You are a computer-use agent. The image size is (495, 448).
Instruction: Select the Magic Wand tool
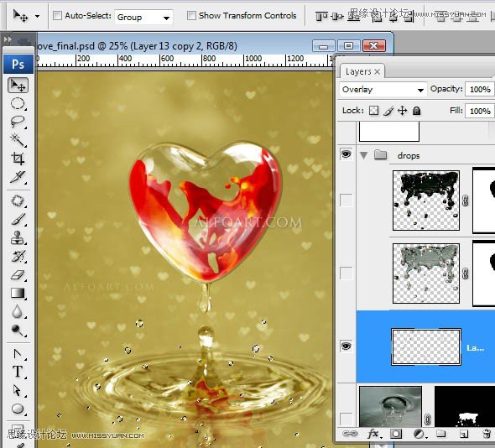click(x=18, y=140)
